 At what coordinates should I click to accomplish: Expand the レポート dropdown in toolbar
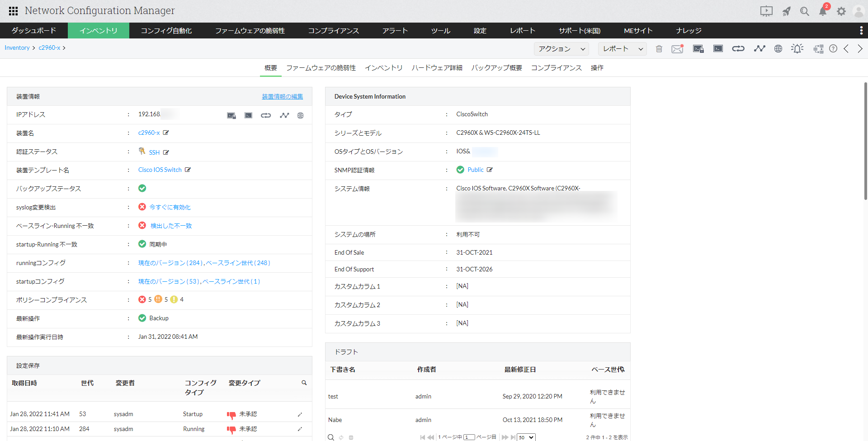[x=622, y=49]
